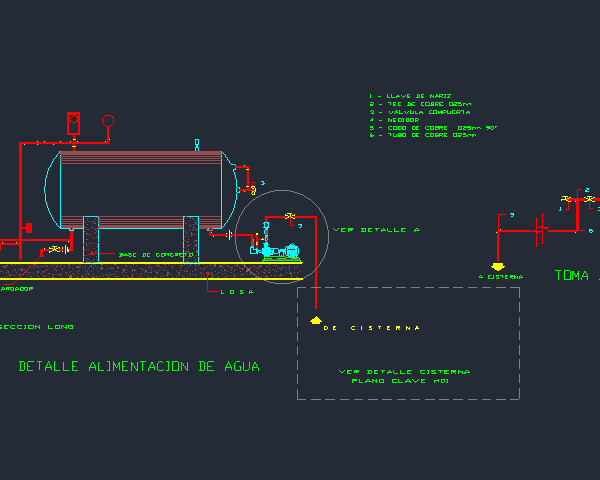This screenshot has height=480, width=600.
Task: Select legend line '1 - LLAVE DE NARIZ'
Action: pyautogui.click(x=410, y=96)
